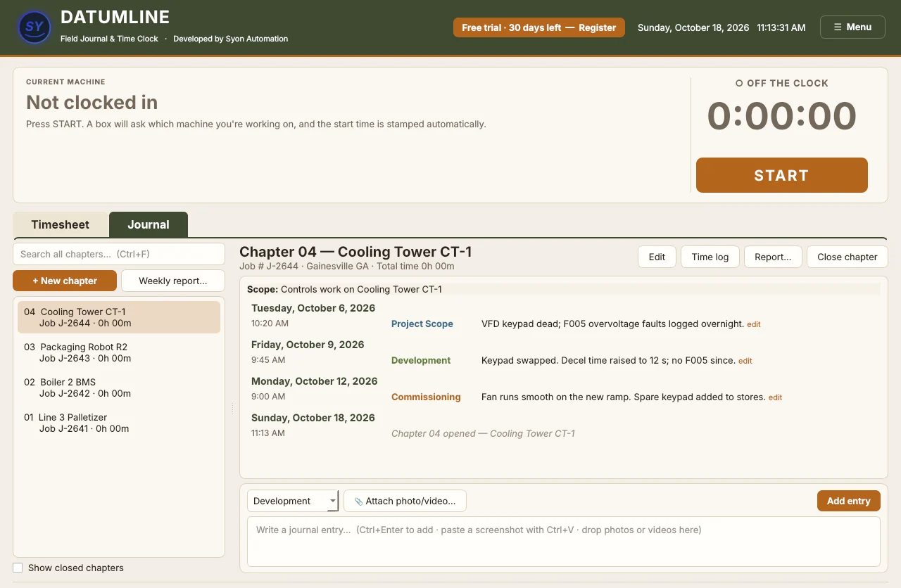The image size is (901, 588).
Task: Open the chapter Report... button
Action: (773, 257)
